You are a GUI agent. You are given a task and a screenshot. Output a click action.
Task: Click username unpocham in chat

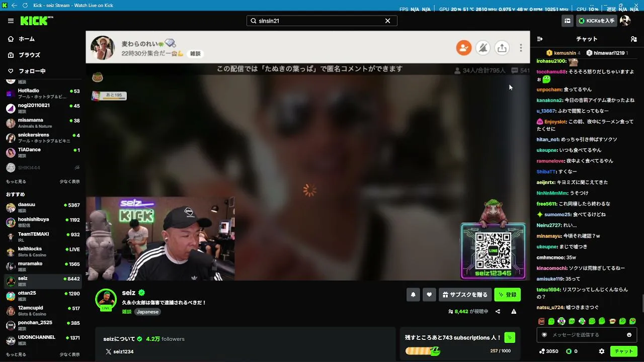point(549,89)
